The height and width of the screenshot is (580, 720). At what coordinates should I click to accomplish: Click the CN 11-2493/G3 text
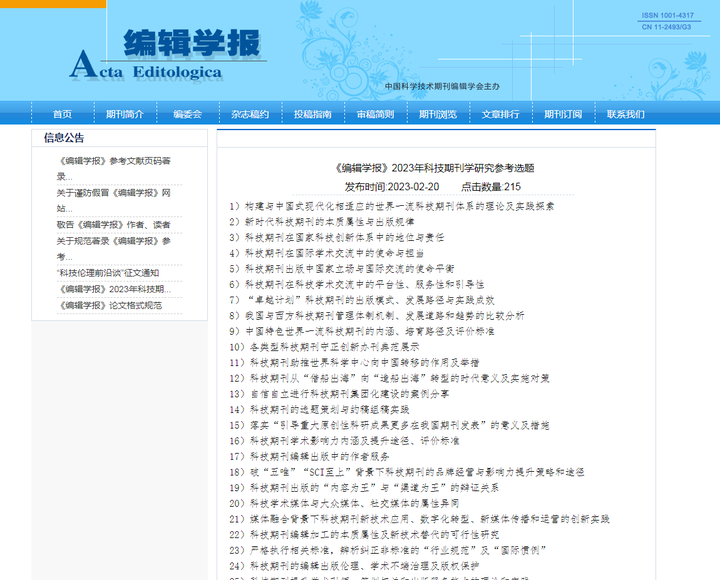666,27
